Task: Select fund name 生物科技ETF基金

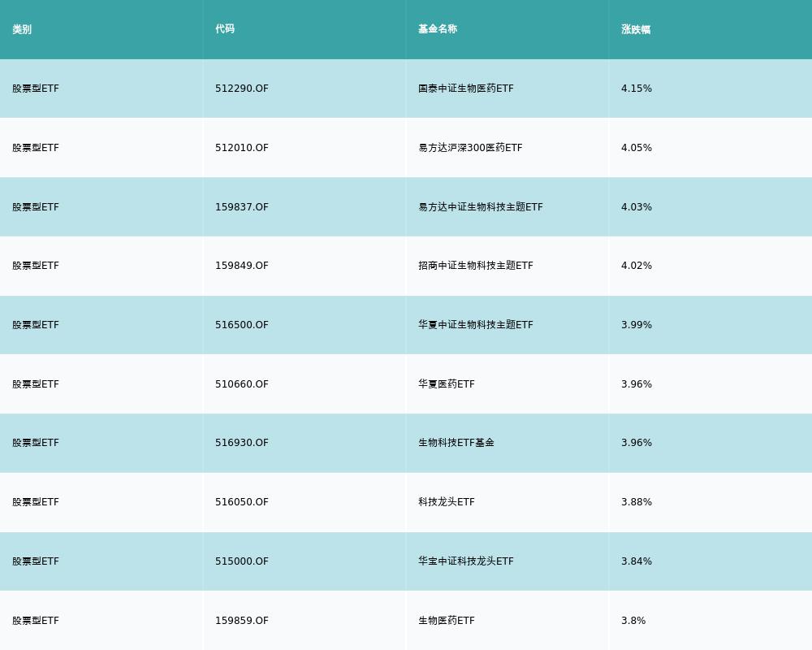Action: 456,443
